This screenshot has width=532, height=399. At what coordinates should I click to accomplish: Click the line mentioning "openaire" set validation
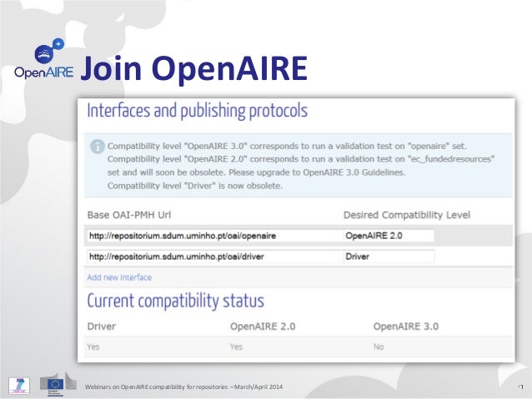(287, 146)
